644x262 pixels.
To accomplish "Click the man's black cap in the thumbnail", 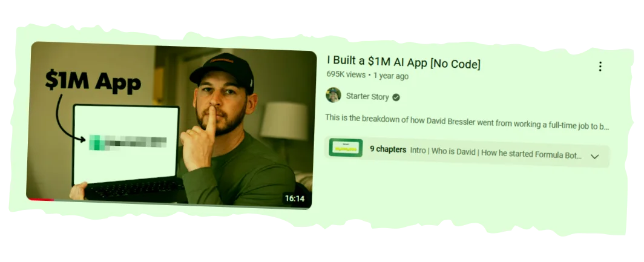I will [222, 68].
